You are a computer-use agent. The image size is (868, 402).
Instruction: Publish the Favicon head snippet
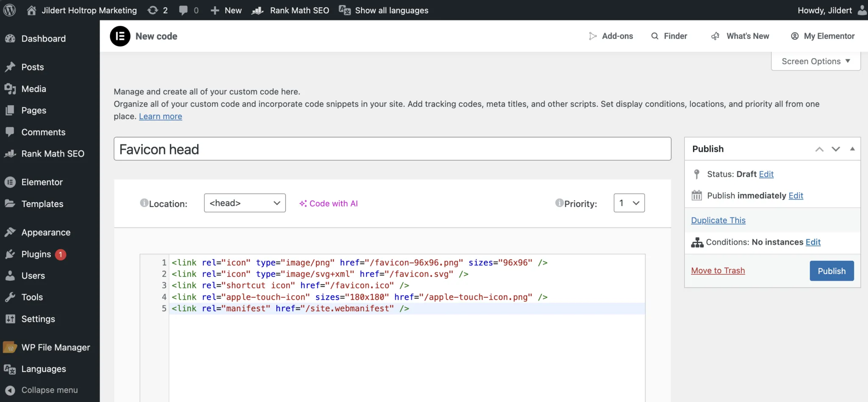point(831,271)
